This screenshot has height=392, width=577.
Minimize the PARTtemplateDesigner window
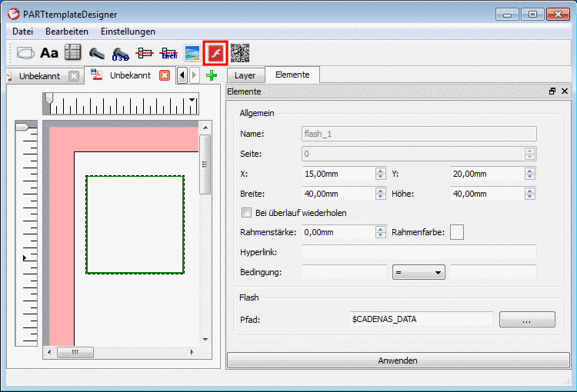click(507, 15)
